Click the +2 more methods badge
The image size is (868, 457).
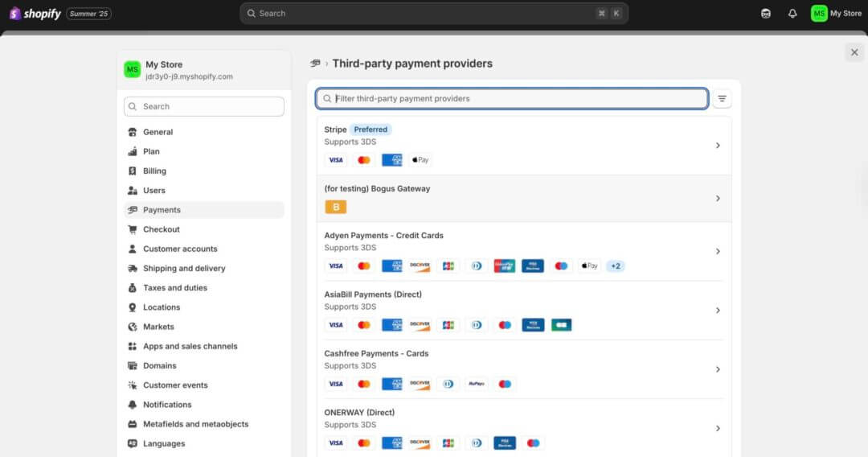point(616,266)
